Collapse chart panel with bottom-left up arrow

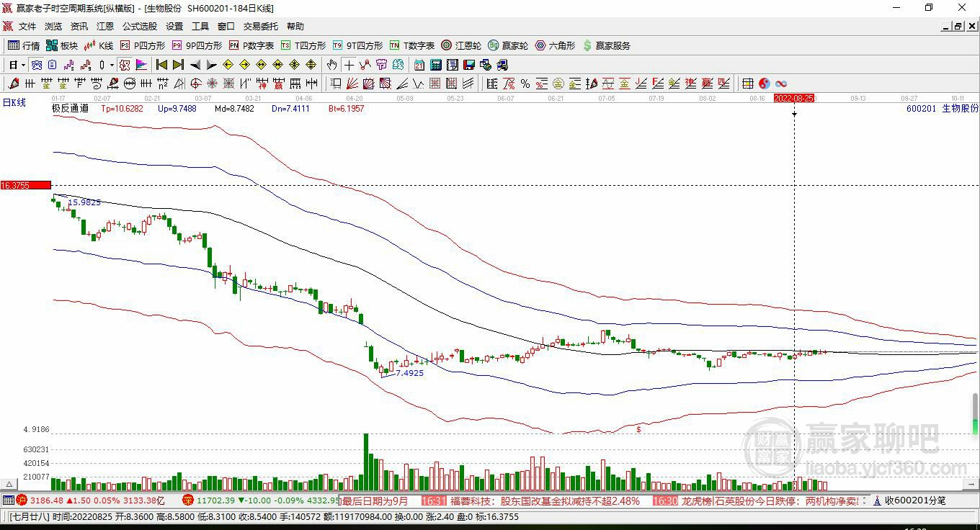[x=9, y=485]
